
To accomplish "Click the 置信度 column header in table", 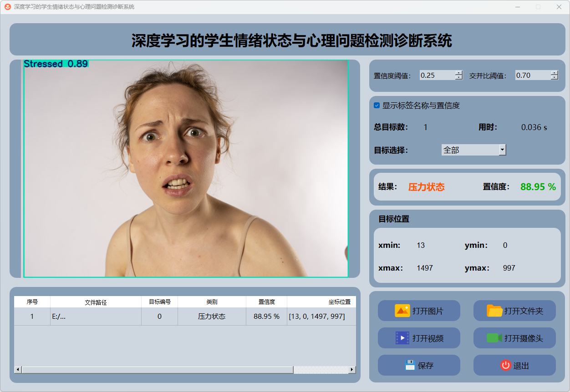I will [267, 302].
